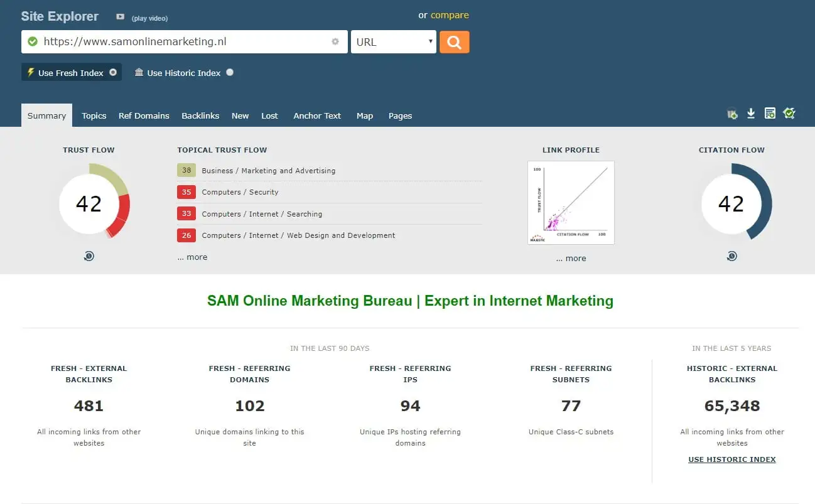This screenshot has width=815, height=504.
Task: Go to the Backlinks tab
Action: (x=200, y=115)
